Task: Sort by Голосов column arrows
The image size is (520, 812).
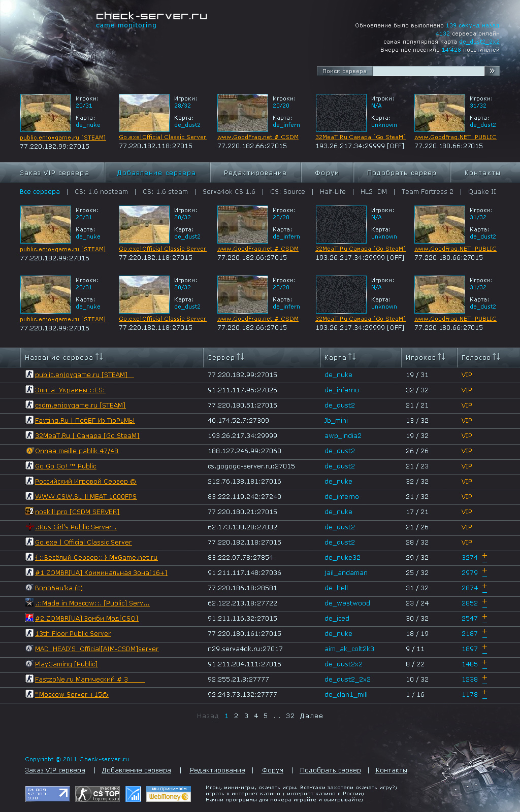Action: pos(496,357)
